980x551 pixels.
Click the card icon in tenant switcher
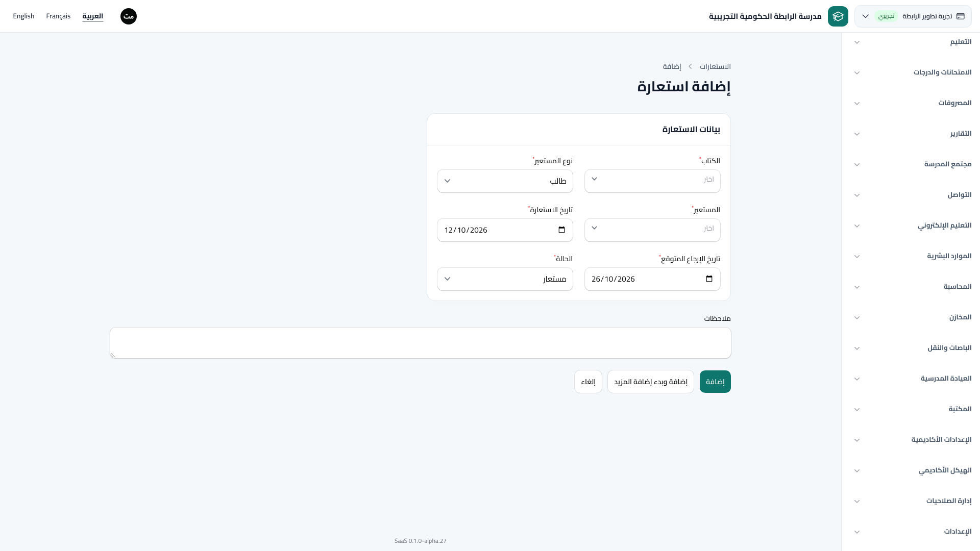961,16
